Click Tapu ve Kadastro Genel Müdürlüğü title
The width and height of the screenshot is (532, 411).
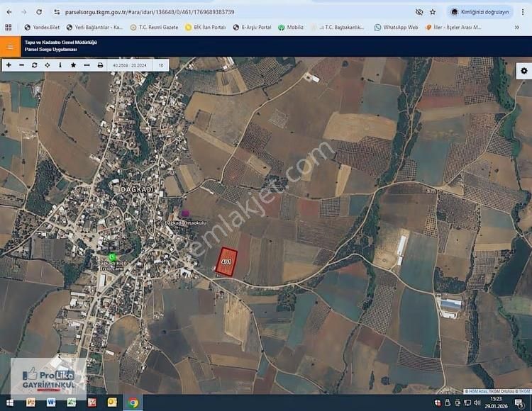click(x=61, y=43)
